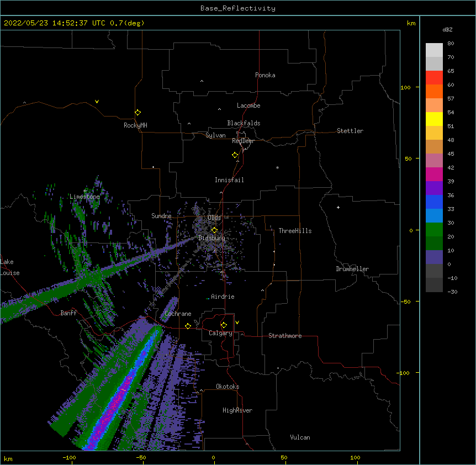The height and width of the screenshot is (465, 476).
Task: Click the asterisk marker above Limestone
Action: [85, 191]
